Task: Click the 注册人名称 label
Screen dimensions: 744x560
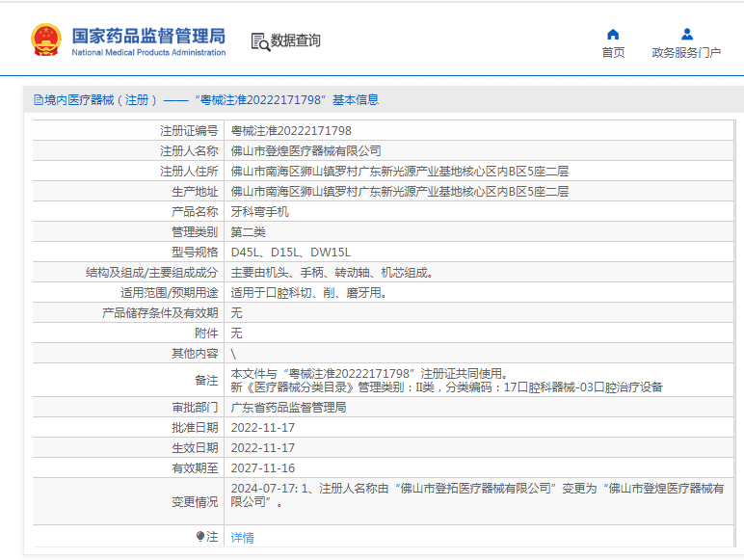Action: [x=189, y=151]
